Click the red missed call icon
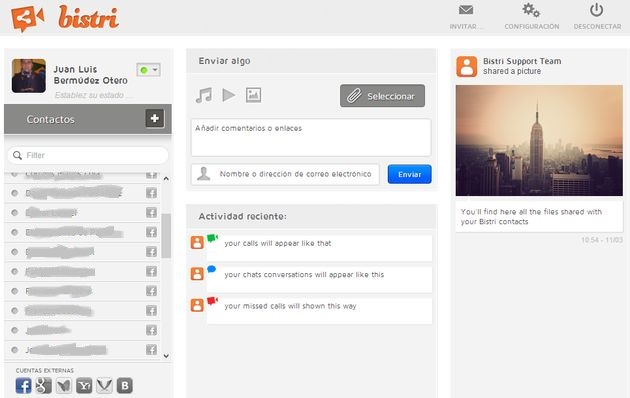 pyautogui.click(x=212, y=300)
